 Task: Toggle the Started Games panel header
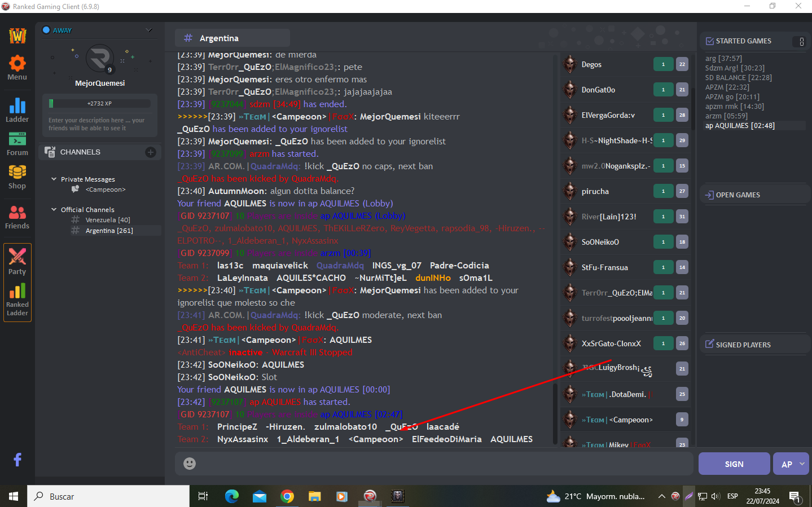(755, 41)
